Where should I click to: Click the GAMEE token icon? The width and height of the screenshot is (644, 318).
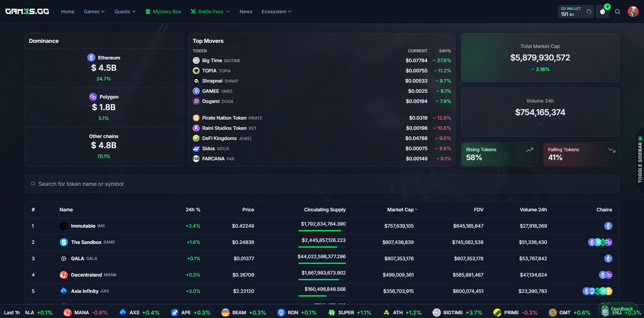196,91
